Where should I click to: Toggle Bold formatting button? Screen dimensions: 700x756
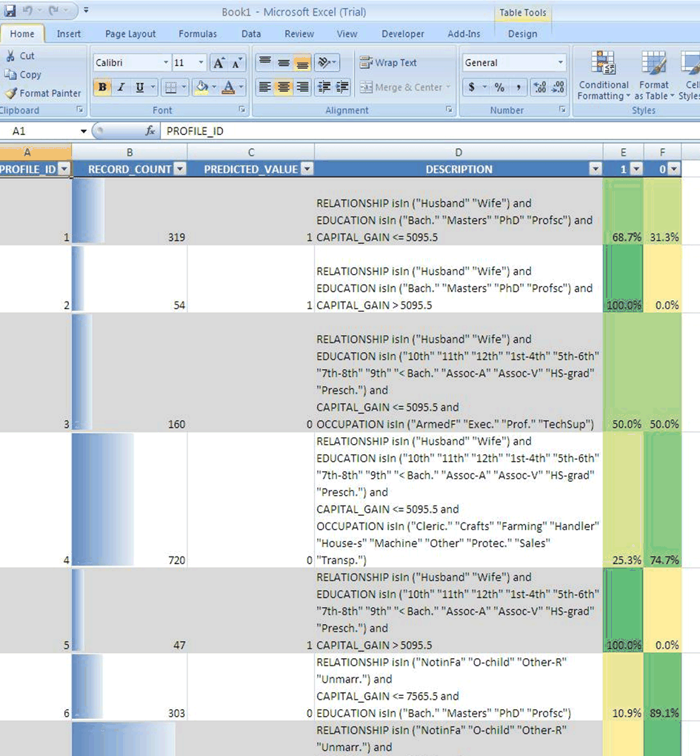coord(102,87)
